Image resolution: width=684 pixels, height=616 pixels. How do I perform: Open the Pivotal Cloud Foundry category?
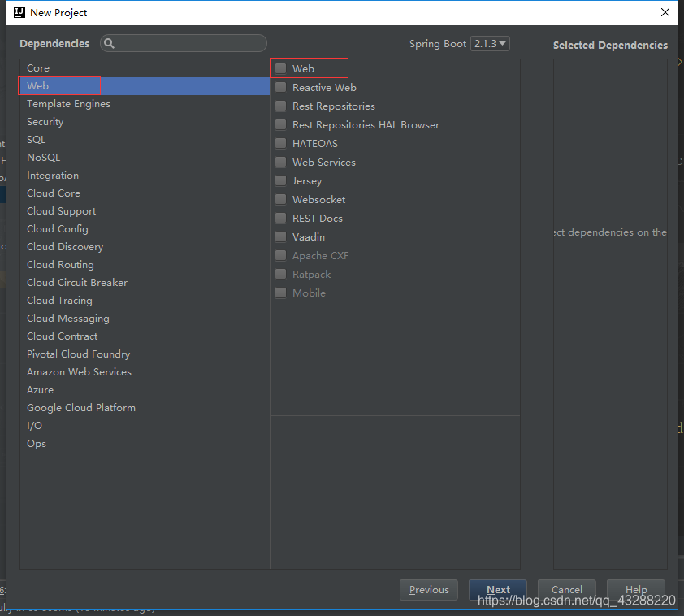[145, 354]
